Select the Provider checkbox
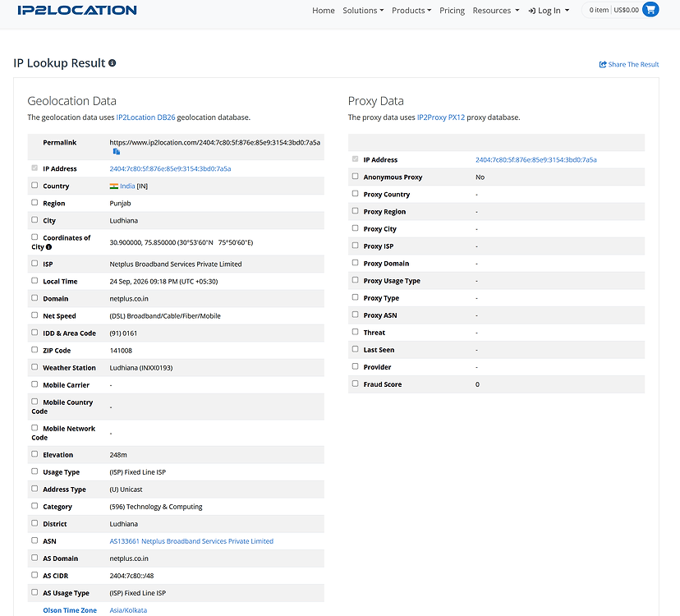This screenshot has width=680, height=616. pyautogui.click(x=355, y=366)
